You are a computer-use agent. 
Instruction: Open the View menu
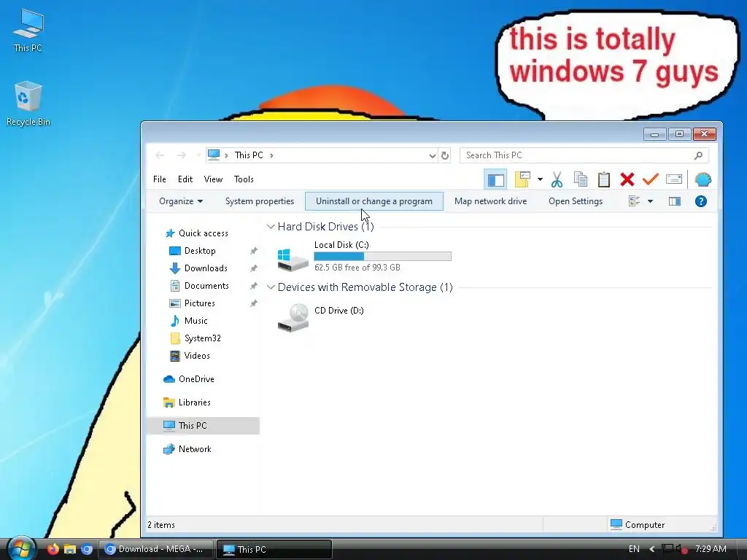(x=213, y=179)
